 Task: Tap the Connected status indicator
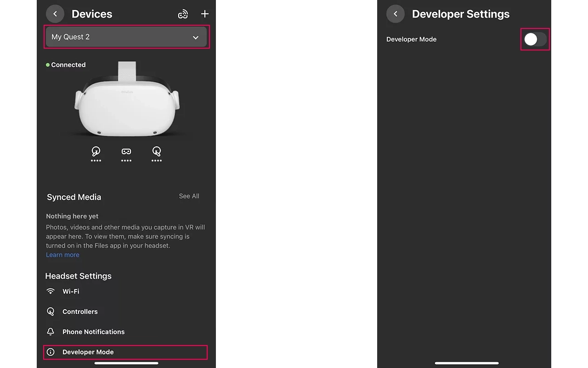[65, 65]
